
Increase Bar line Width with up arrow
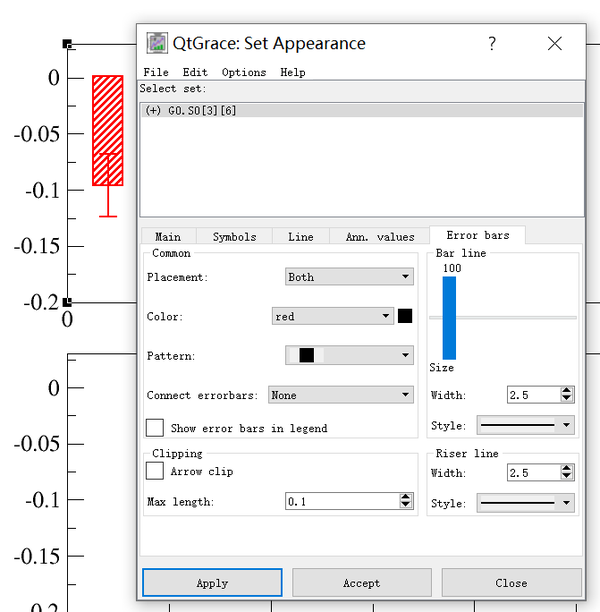click(x=566, y=390)
